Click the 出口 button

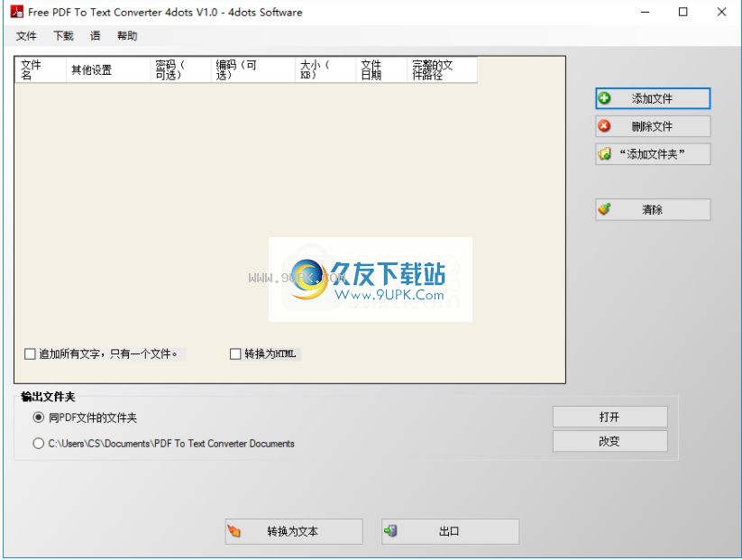[x=450, y=532]
